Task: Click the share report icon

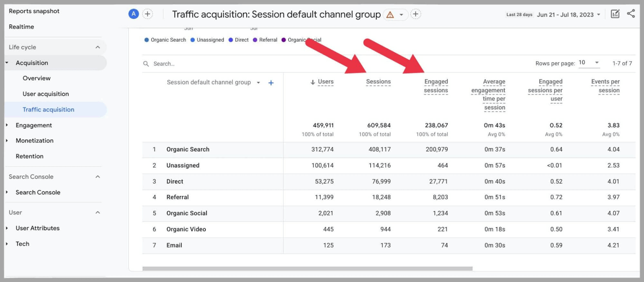Action: tap(631, 14)
